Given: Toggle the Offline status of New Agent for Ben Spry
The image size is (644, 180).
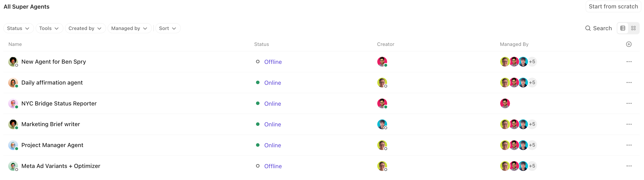Looking at the screenshot, I should (273, 62).
